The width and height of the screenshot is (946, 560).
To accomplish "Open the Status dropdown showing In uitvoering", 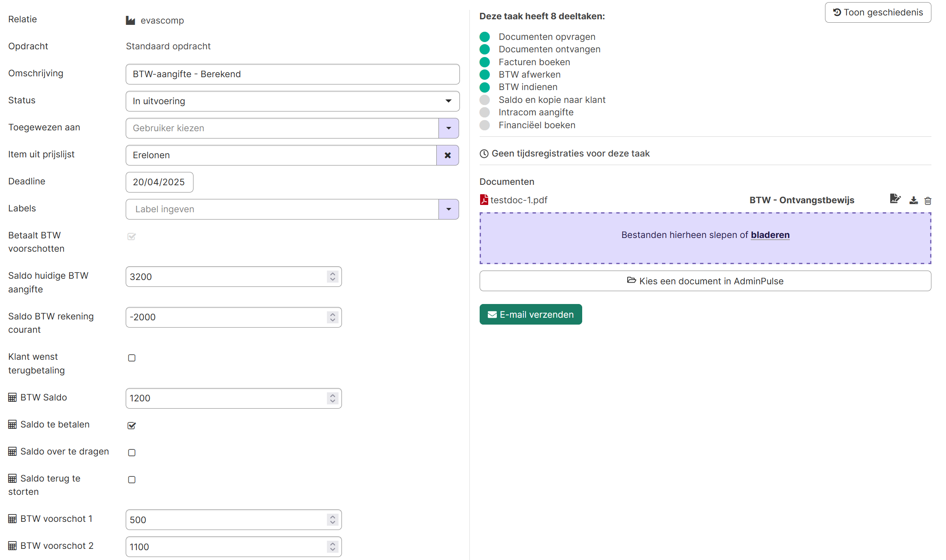I will click(292, 101).
